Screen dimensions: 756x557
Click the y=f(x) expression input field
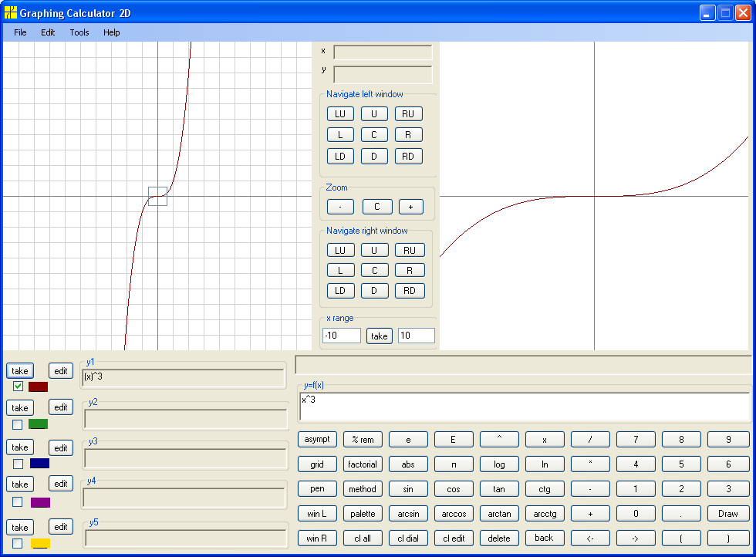click(525, 407)
